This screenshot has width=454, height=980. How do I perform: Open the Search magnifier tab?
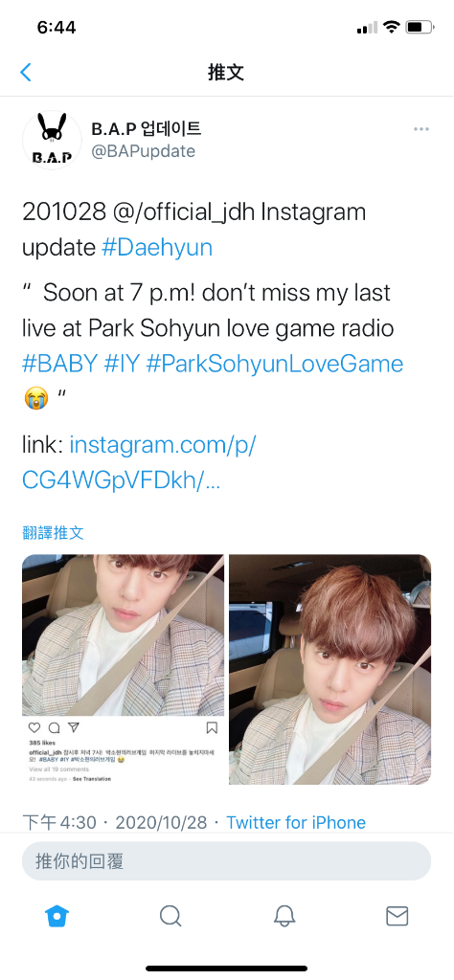(x=170, y=916)
